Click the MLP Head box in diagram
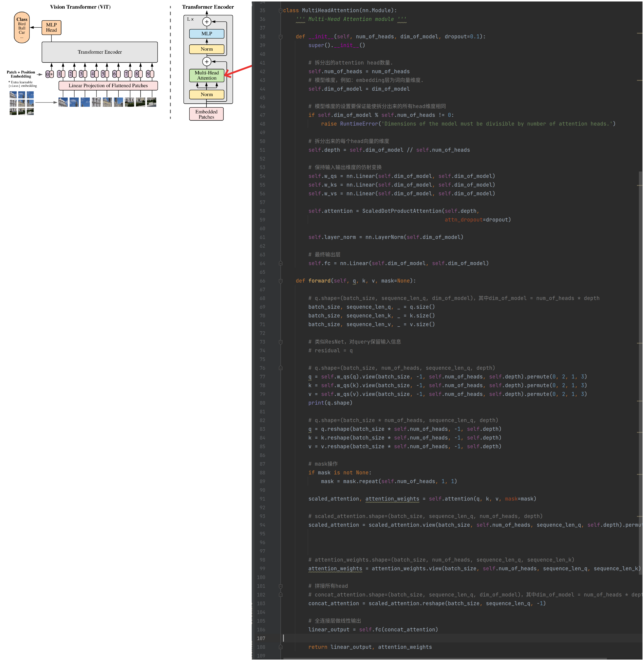Viewport: 644px width, 660px height. click(x=51, y=27)
